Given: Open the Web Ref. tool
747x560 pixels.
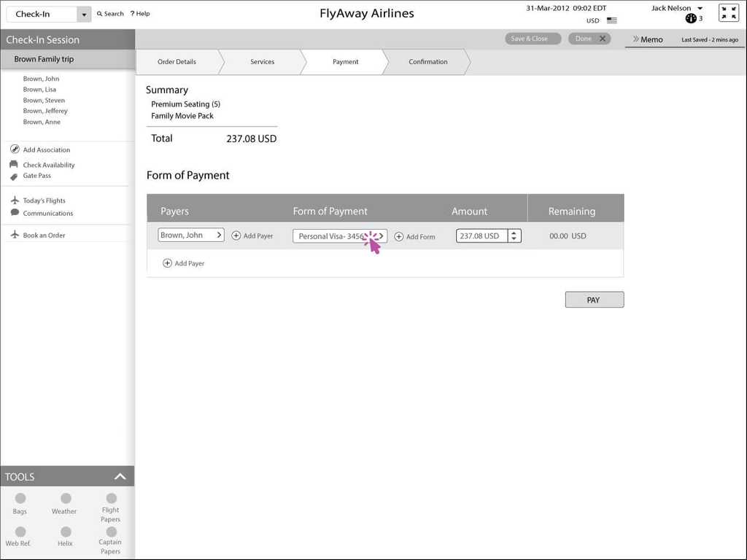Looking at the screenshot, I should 20,536.
